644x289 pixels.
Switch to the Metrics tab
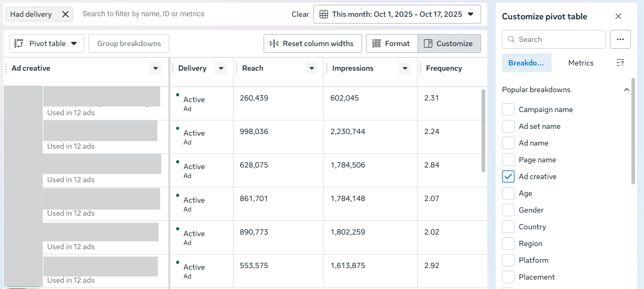[581, 63]
